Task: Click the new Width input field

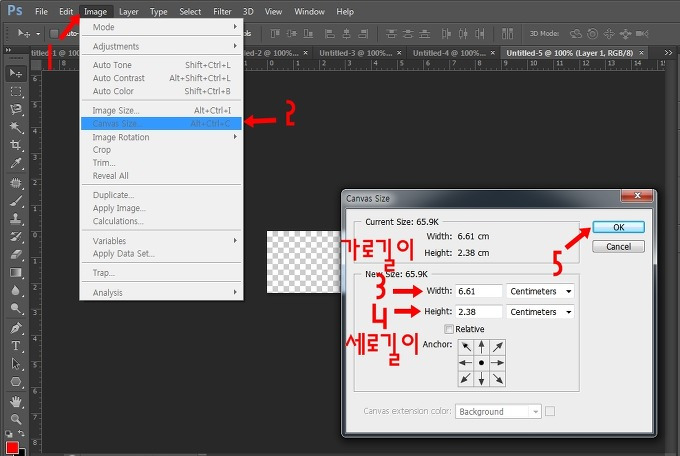Action: click(x=479, y=291)
